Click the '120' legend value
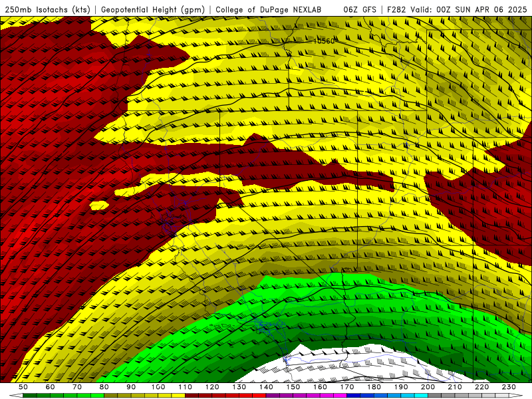 [212, 387]
